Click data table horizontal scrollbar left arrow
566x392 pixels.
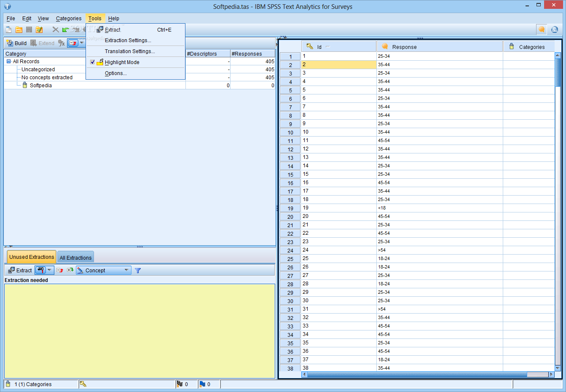click(304, 374)
